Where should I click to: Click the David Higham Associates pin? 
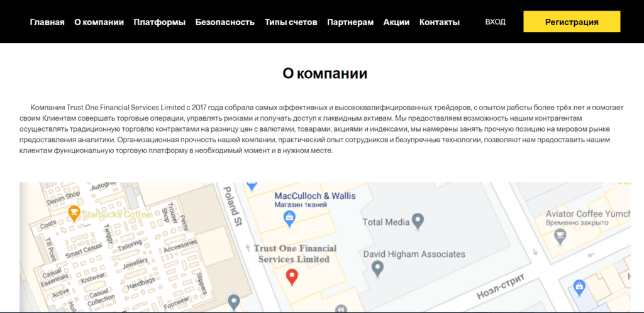(377, 268)
